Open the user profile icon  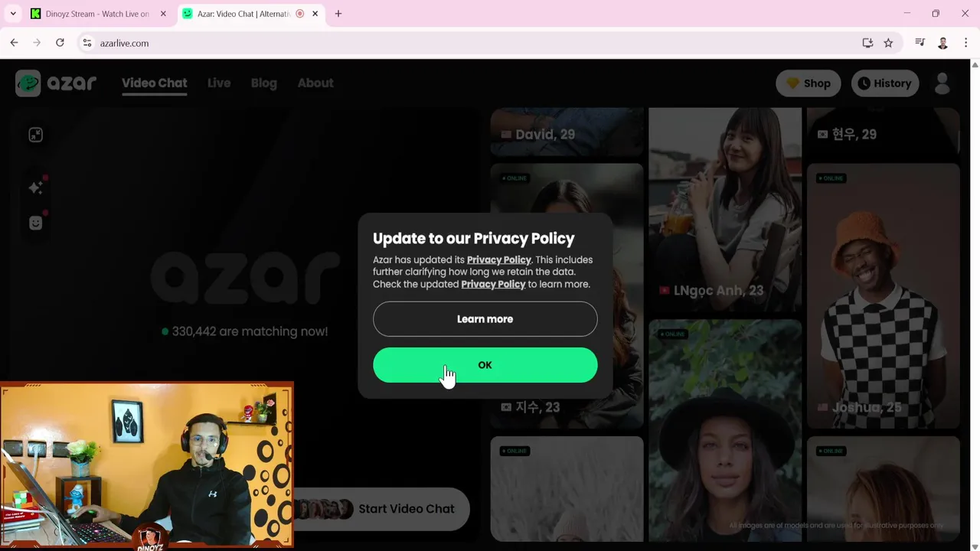942,83
